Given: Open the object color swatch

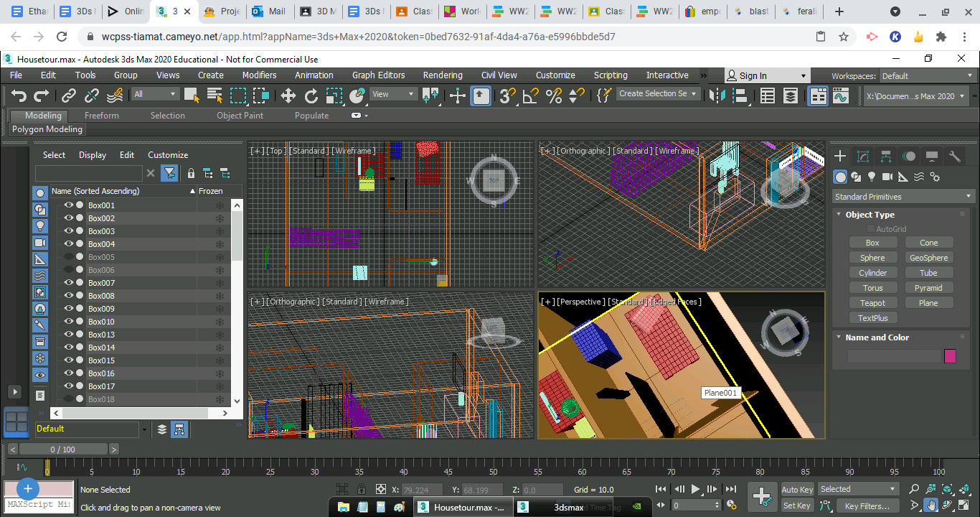Looking at the screenshot, I should pyautogui.click(x=950, y=356).
